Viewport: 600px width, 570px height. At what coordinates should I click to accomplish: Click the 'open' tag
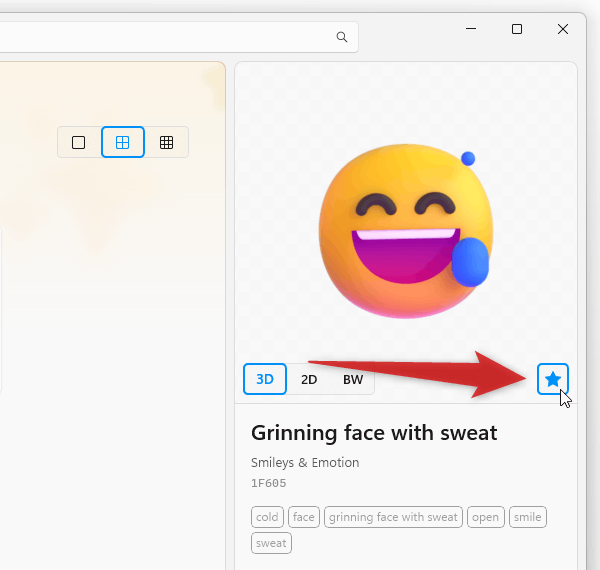(x=486, y=517)
